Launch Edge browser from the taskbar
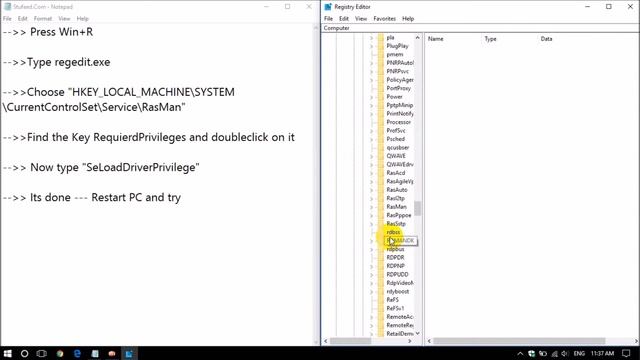 [x=77, y=353]
